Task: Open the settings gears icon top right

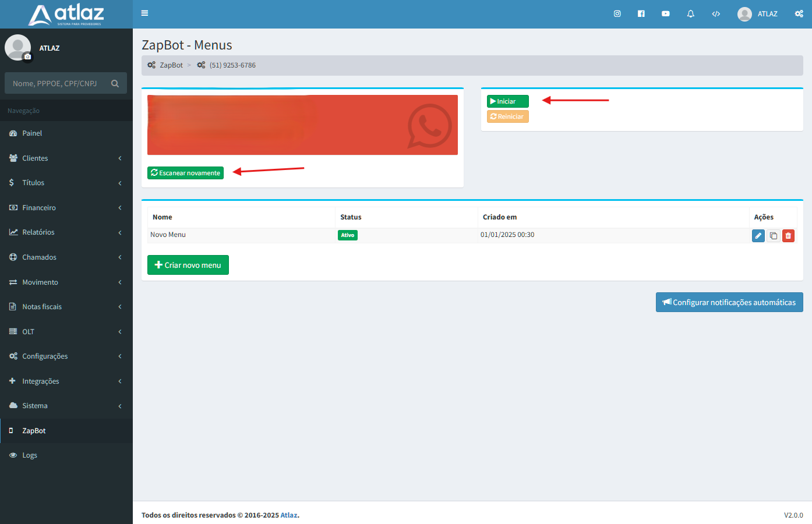Action: coord(799,14)
